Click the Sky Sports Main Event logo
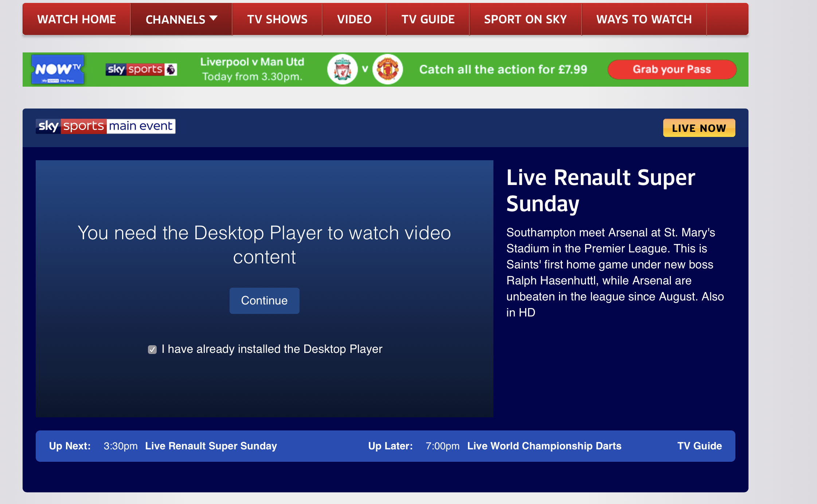 click(106, 126)
